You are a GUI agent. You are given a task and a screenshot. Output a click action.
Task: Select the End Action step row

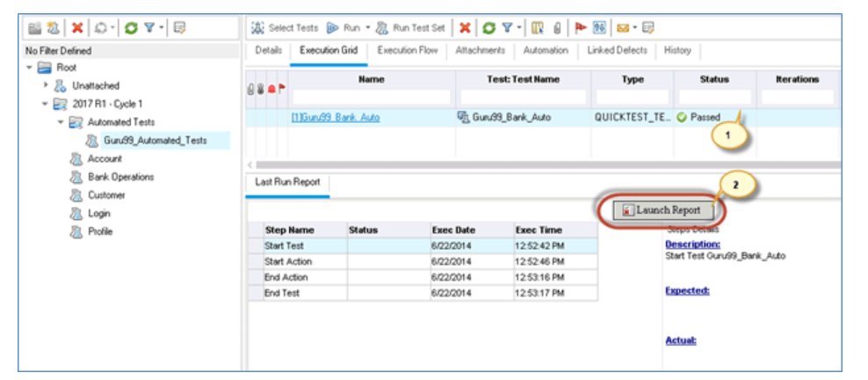pos(423,277)
